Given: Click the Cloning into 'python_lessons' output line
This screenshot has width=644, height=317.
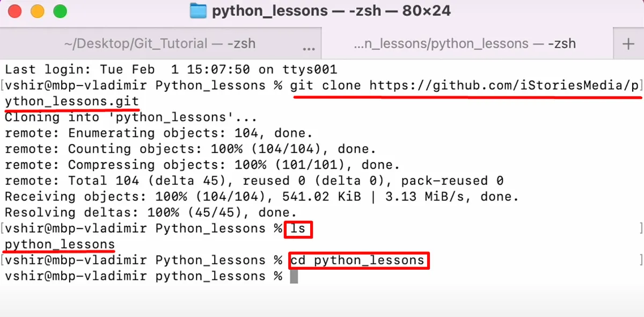Looking at the screenshot, I should (131, 117).
